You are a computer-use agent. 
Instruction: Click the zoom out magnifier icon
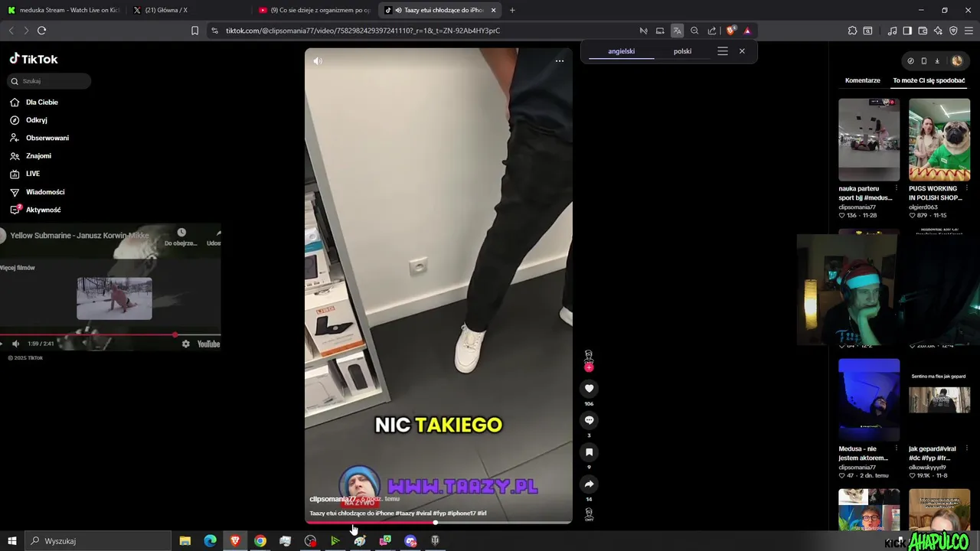[x=694, y=31]
